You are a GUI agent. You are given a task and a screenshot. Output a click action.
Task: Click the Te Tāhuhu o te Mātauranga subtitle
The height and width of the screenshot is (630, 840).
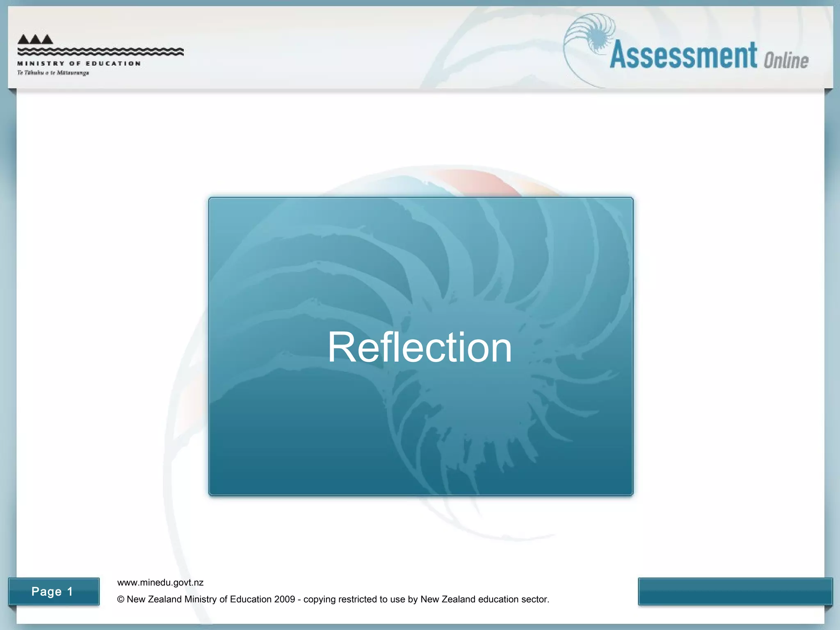coord(53,73)
